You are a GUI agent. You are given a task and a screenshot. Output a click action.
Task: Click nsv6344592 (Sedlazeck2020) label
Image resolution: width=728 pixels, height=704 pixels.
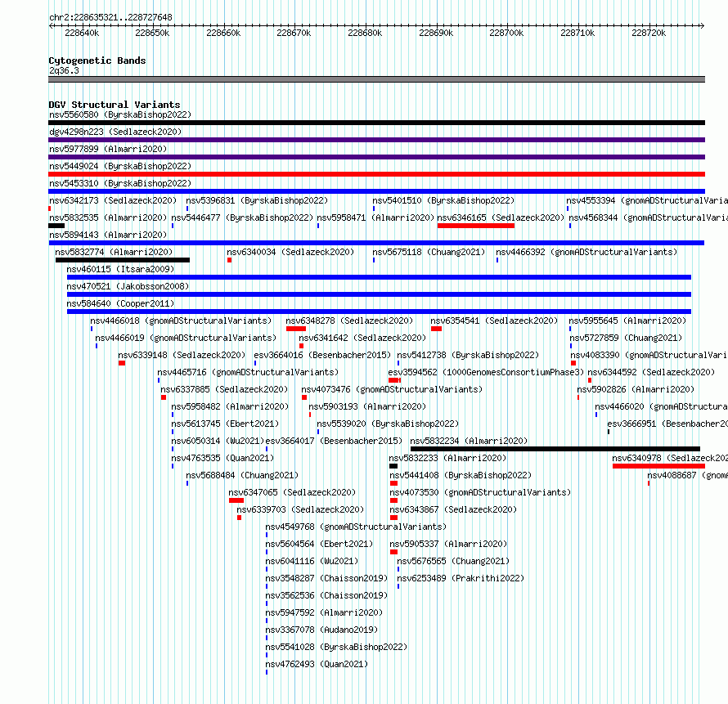651,372
